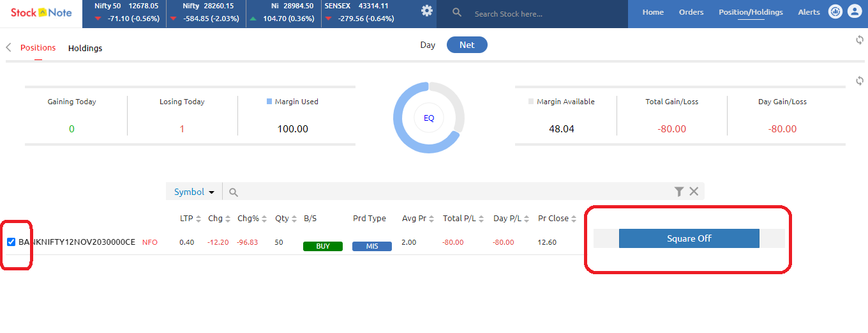Uncheck the BANKNIFTY12NOV2030000CE checkbox
The image size is (868, 333).
point(11,242)
